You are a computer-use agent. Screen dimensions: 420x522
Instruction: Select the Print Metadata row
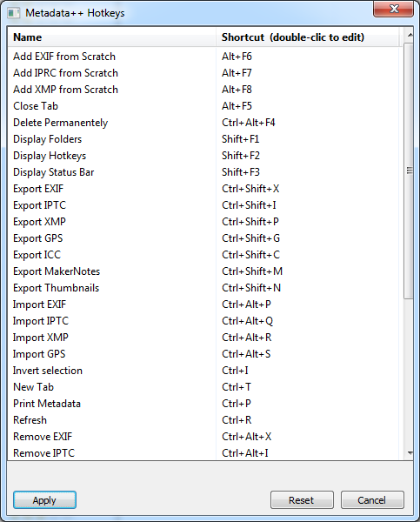point(203,404)
